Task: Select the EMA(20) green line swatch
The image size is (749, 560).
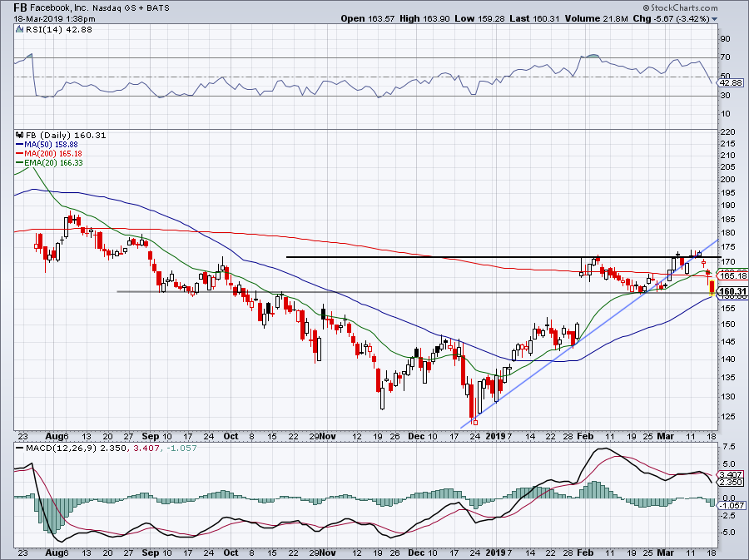Action: (20, 163)
